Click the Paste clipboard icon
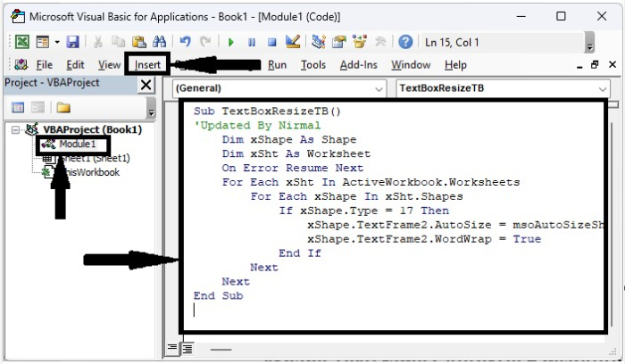The width and height of the screenshot is (625, 364). coord(138,41)
